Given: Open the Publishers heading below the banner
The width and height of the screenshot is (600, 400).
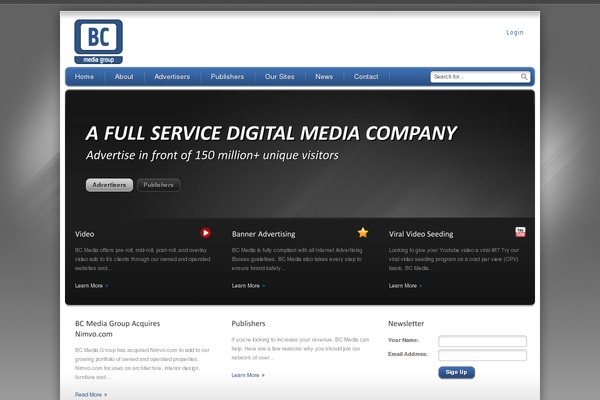Looking at the screenshot, I should click(248, 323).
